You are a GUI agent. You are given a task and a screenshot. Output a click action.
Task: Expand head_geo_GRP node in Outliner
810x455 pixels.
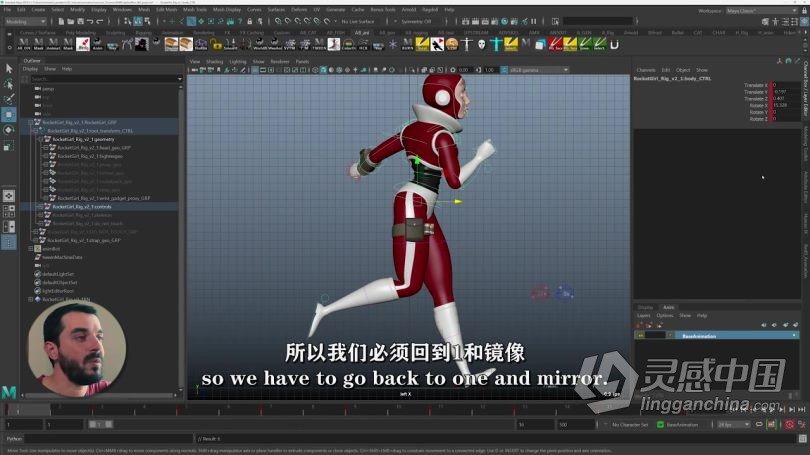(45, 148)
